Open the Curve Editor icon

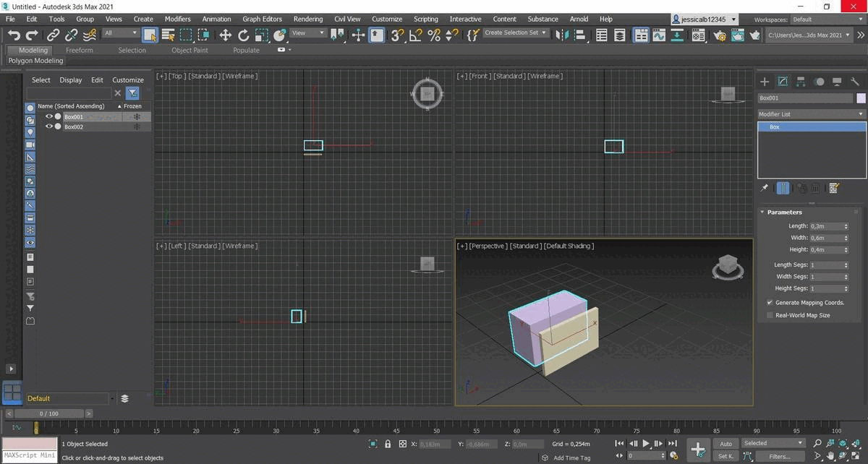[659, 34]
